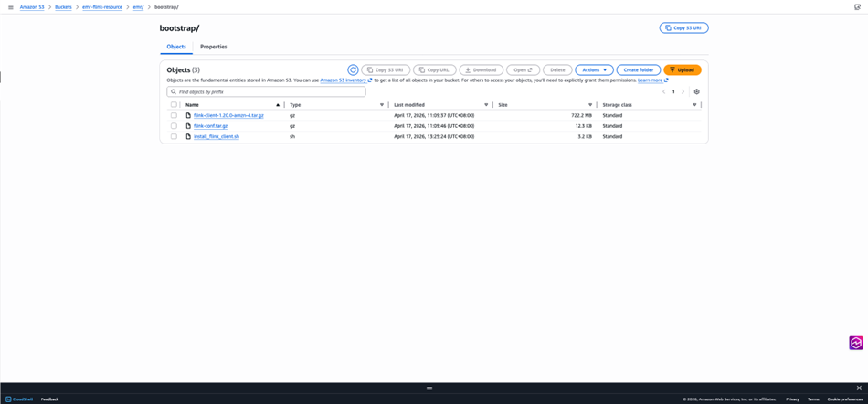Image resolution: width=868 pixels, height=404 pixels.
Task: Go to next page of objects
Action: click(683, 92)
